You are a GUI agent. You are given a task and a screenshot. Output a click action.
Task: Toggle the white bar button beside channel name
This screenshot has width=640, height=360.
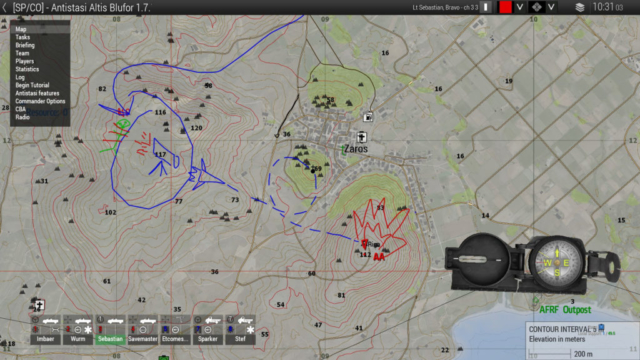pos(486,7)
